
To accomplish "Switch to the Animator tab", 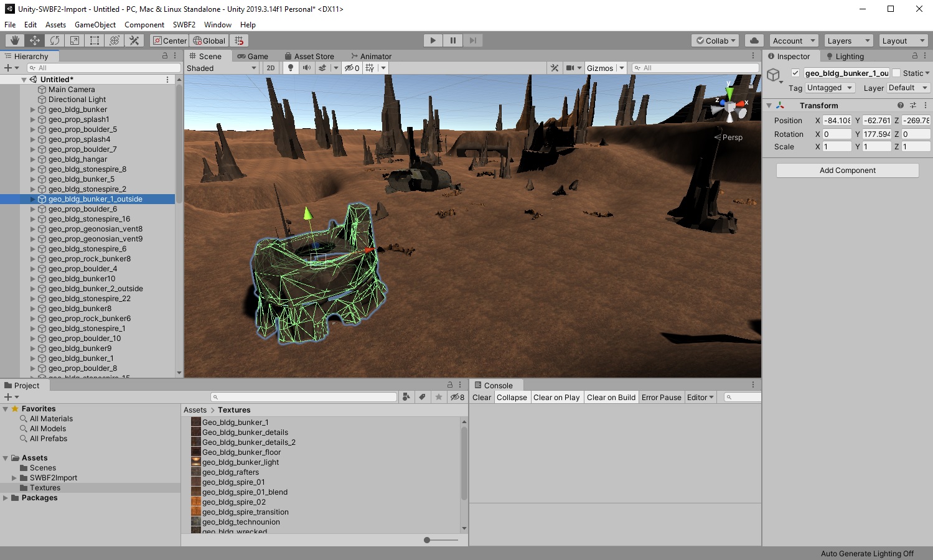I will point(372,56).
